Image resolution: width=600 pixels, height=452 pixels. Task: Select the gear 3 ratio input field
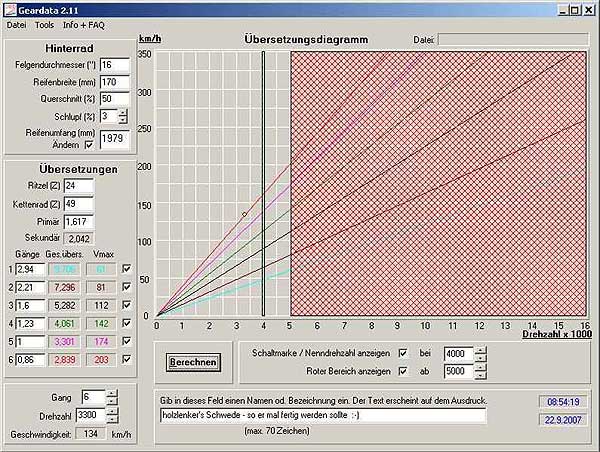tap(29, 305)
